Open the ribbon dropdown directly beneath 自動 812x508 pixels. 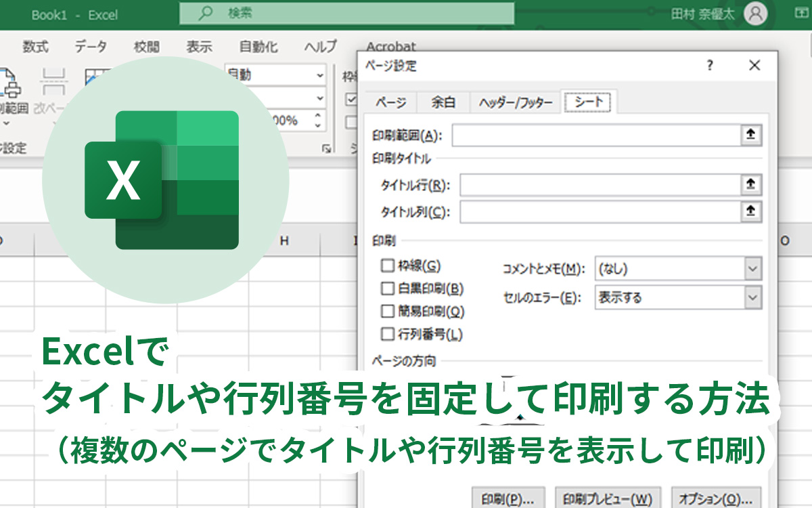(x=319, y=98)
